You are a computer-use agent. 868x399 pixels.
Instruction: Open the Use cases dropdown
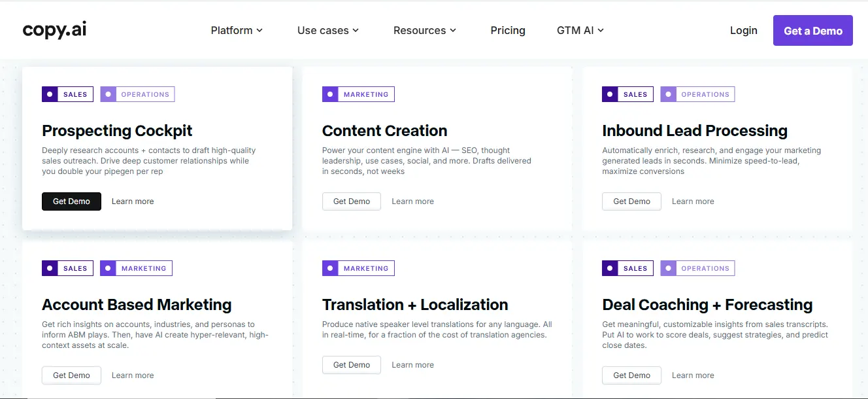click(328, 30)
